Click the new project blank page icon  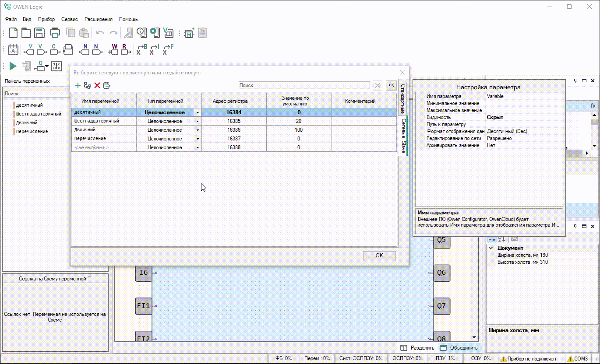click(14, 33)
